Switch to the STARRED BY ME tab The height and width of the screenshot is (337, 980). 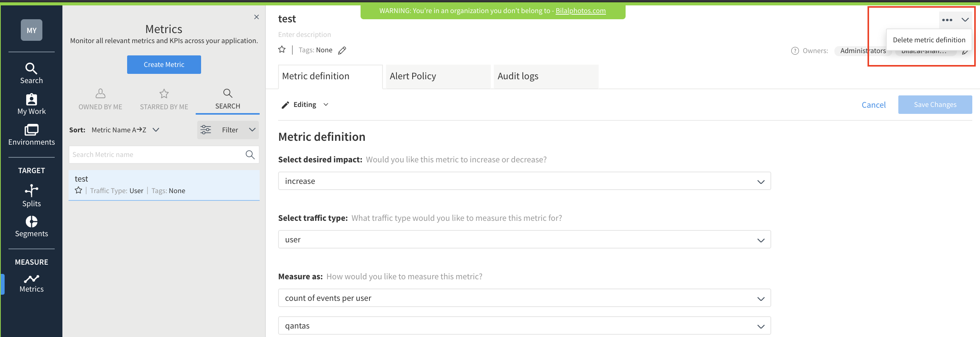point(164,99)
